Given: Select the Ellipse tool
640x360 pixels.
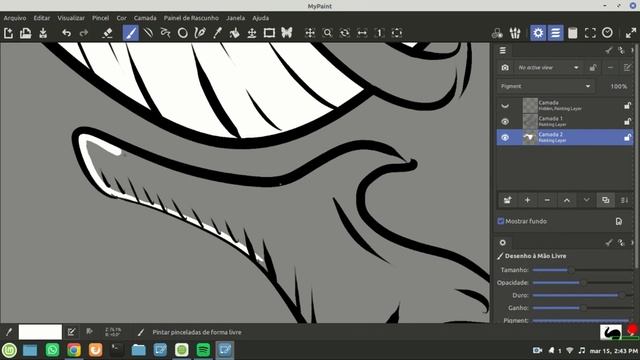Looking at the screenshot, I should (x=183, y=33).
